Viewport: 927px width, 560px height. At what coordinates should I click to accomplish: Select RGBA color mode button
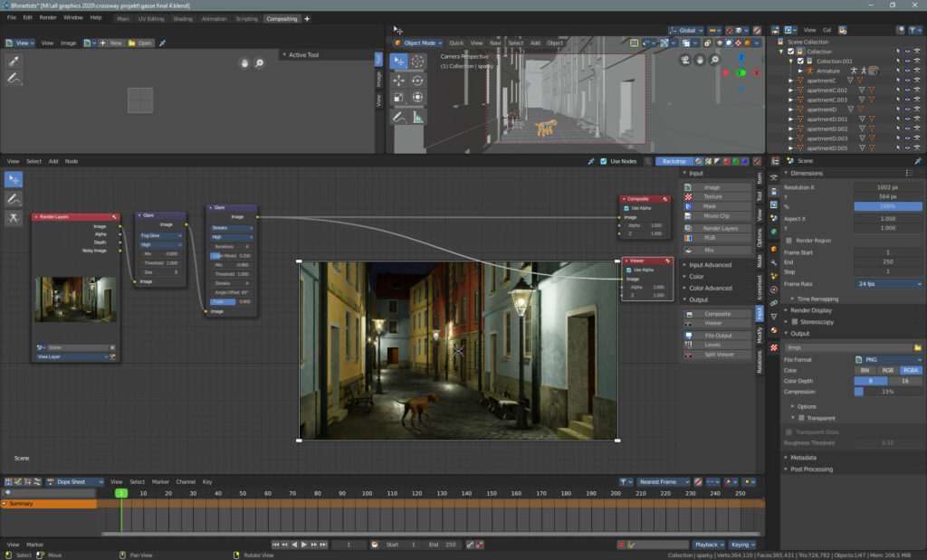tap(911, 370)
